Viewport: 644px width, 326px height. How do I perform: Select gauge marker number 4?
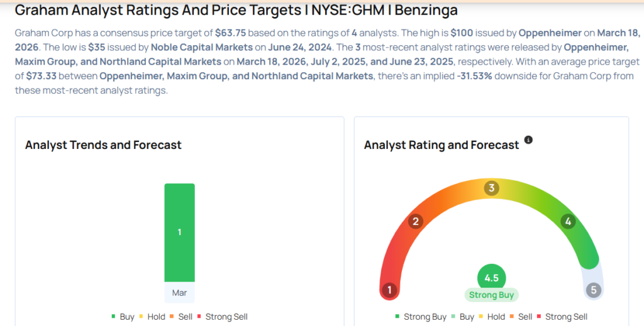(568, 222)
